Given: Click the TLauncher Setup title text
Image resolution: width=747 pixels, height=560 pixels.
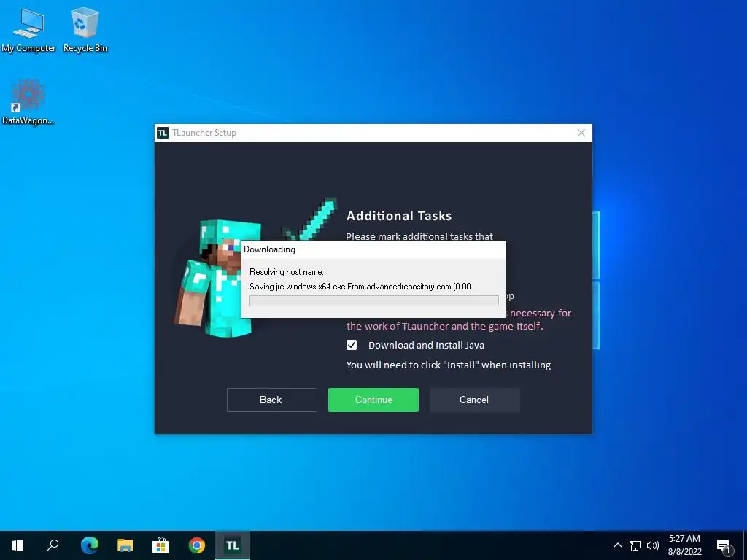Looking at the screenshot, I should coord(204,133).
